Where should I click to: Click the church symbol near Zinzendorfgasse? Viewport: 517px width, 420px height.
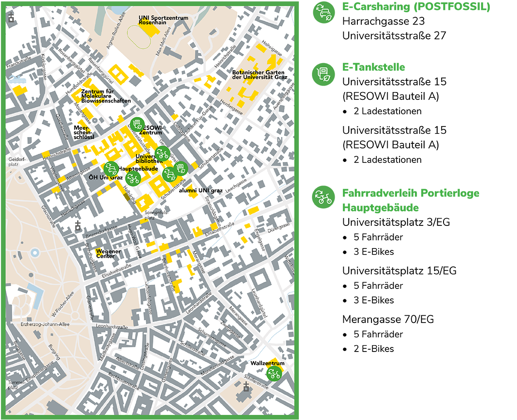pos(78,225)
